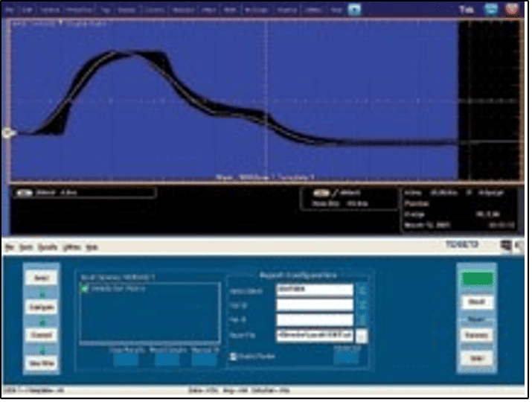Viewport: 532px width, 402px height.
Task: Toggle the test checkbox in the selection list
Action: [85, 288]
